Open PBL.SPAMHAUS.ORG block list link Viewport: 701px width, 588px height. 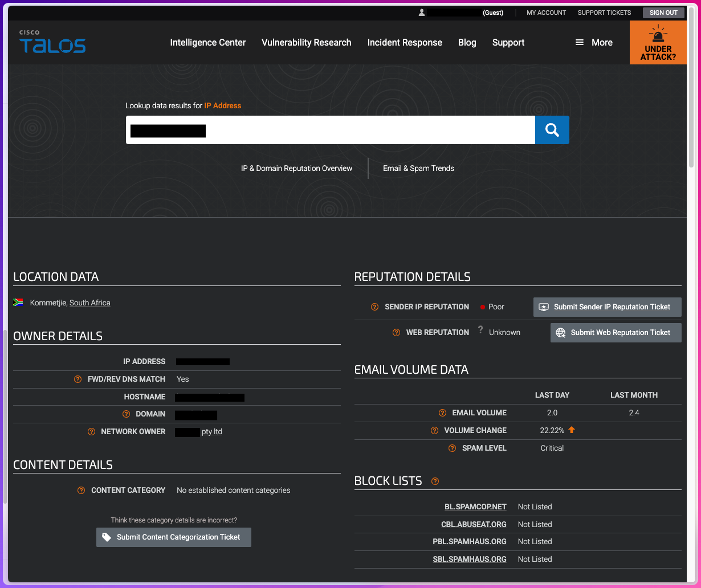coord(470,541)
